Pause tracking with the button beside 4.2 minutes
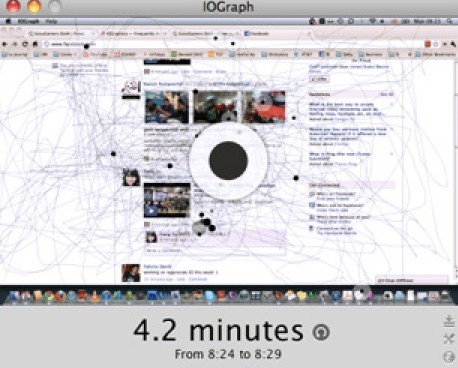The height and width of the screenshot is (368, 458). click(321, 332)
